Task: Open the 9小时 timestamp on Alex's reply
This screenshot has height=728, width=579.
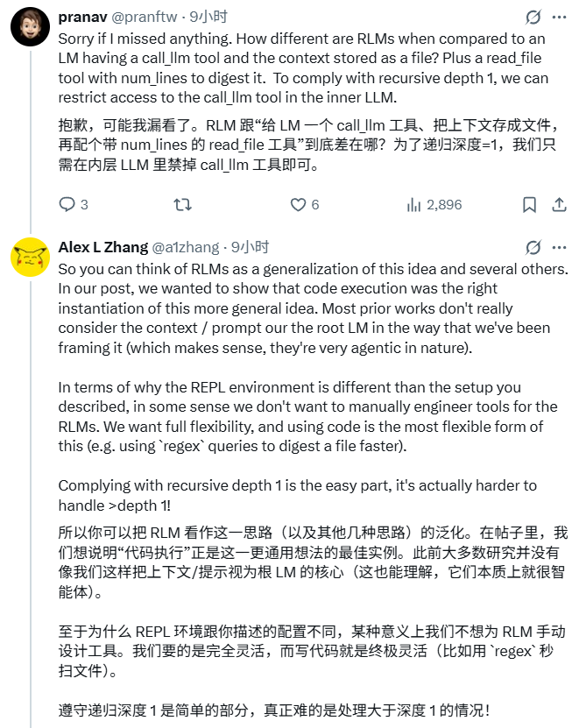Action: click(x=249, y=247)
